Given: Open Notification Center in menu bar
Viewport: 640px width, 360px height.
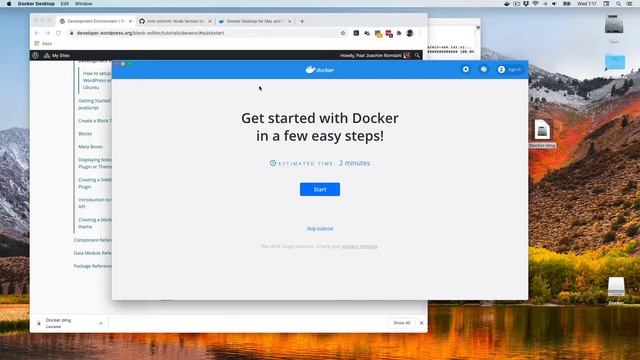Looking at the screenshot, I should [x=629, y=4].
